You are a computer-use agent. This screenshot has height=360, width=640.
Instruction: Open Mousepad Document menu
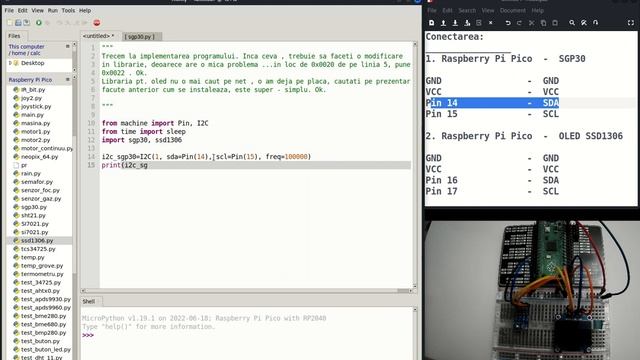[x=513, y=11]
